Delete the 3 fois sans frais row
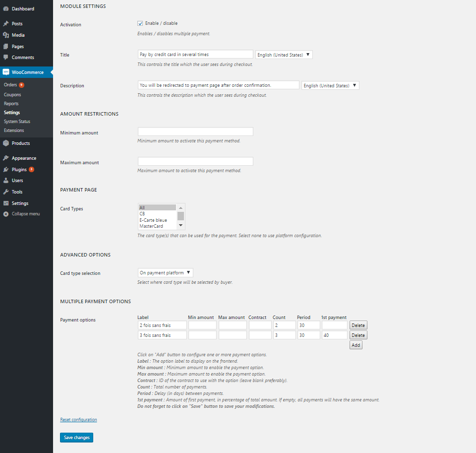The height and width of the screenshot is (453, 476). [x=358, y=335]
